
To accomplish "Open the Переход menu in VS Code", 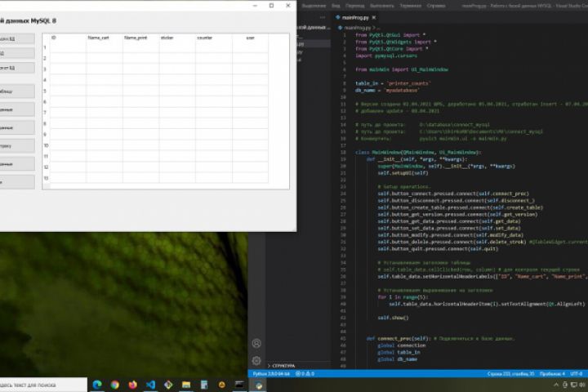I will [354, 6].
